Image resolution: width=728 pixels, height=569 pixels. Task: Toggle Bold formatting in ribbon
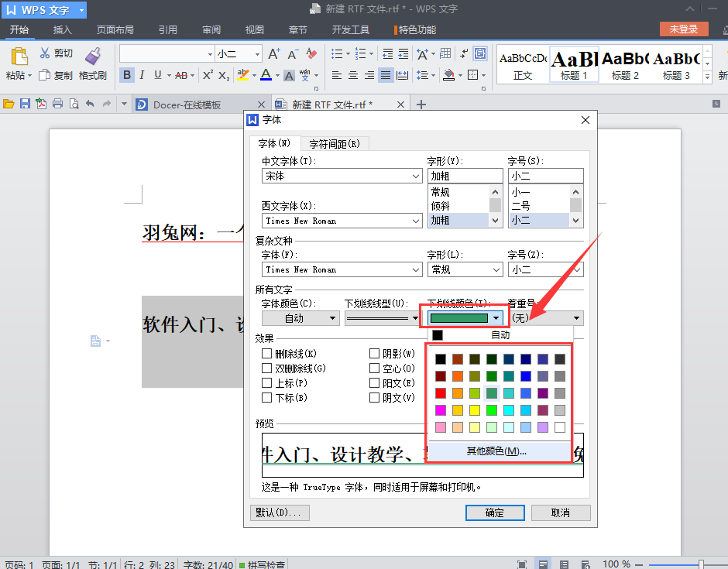coord(127,75)
